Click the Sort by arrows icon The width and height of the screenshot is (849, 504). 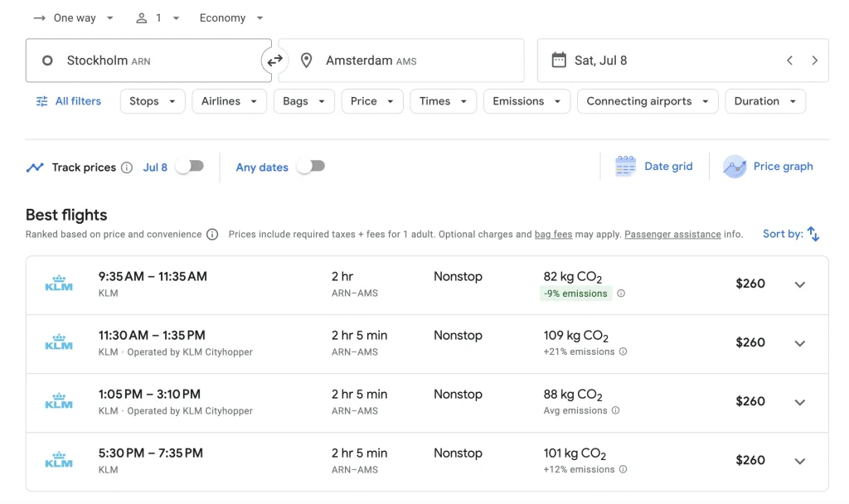pyautogui.click(x=813, y=234)
